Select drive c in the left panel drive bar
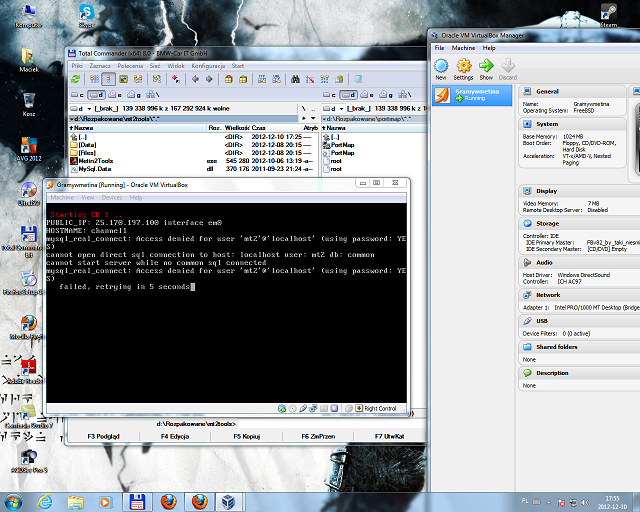 (x=77, y=95)
